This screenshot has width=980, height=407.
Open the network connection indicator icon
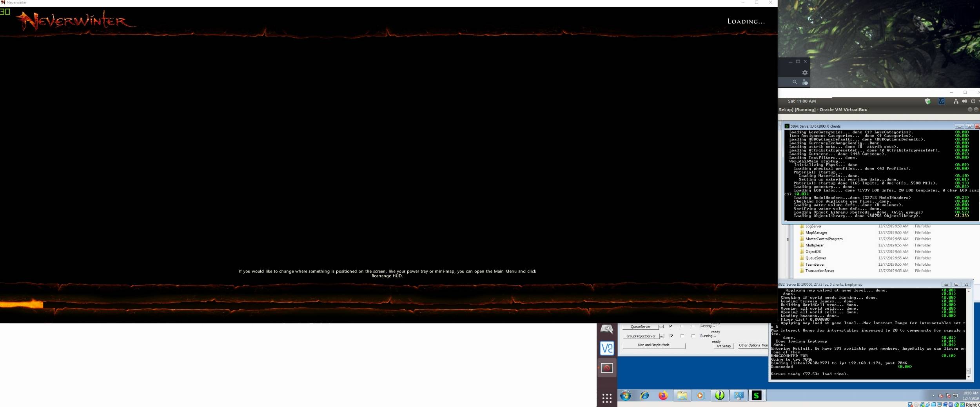point(956,101)
